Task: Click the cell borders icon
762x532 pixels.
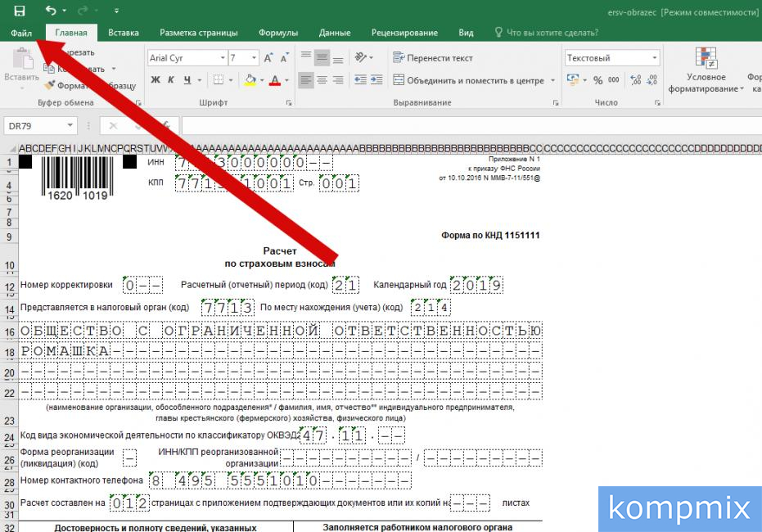Action: [x=219, y=79]
